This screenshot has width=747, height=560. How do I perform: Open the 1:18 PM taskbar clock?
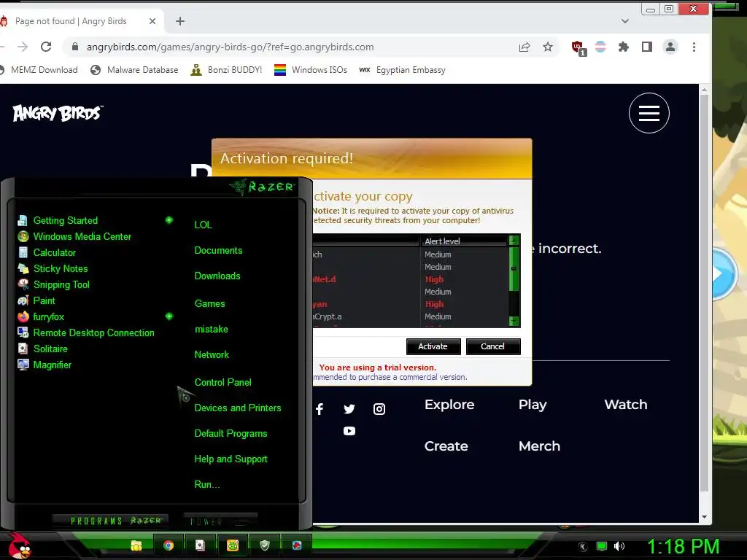tap(683, 546)
